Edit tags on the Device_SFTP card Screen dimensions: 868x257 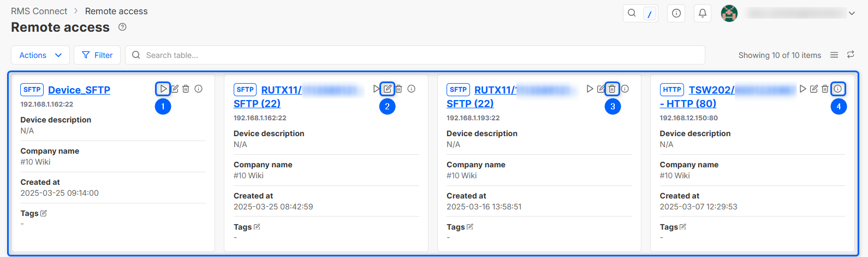(x=44, y=213)
